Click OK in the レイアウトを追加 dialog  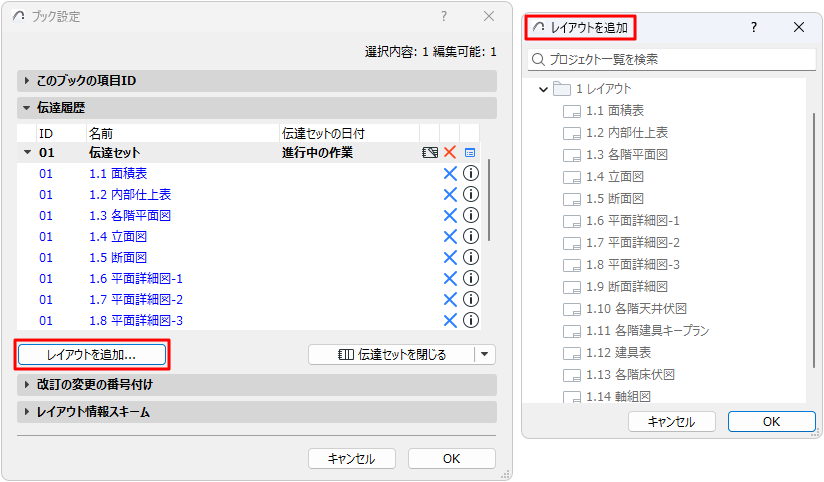771,422
